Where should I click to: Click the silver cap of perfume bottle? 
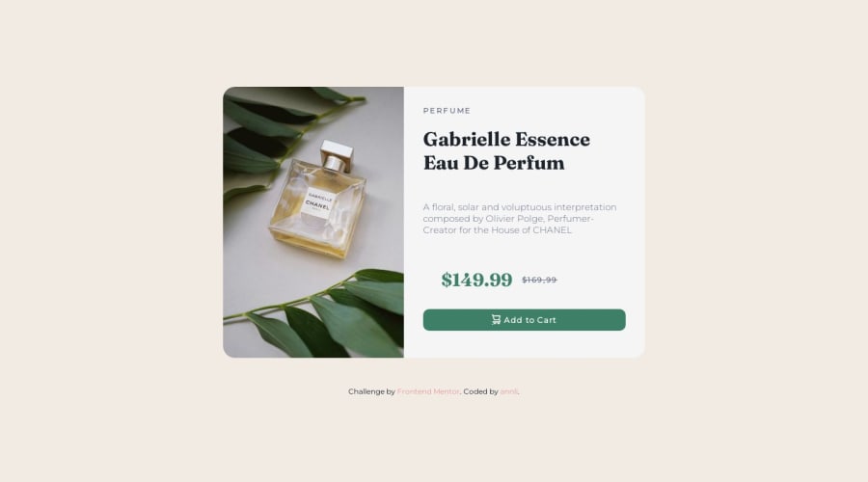pos(336,155)
